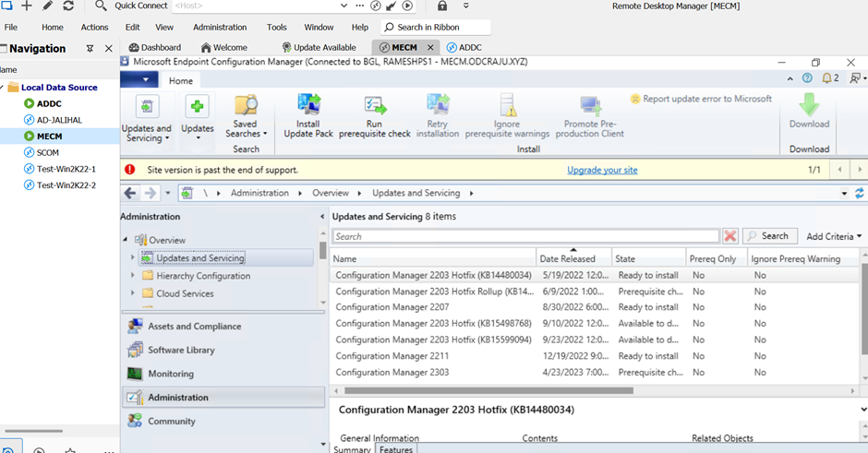Click the updates Search input field
The width and height of the screenshot is (868, 453).
525,236
